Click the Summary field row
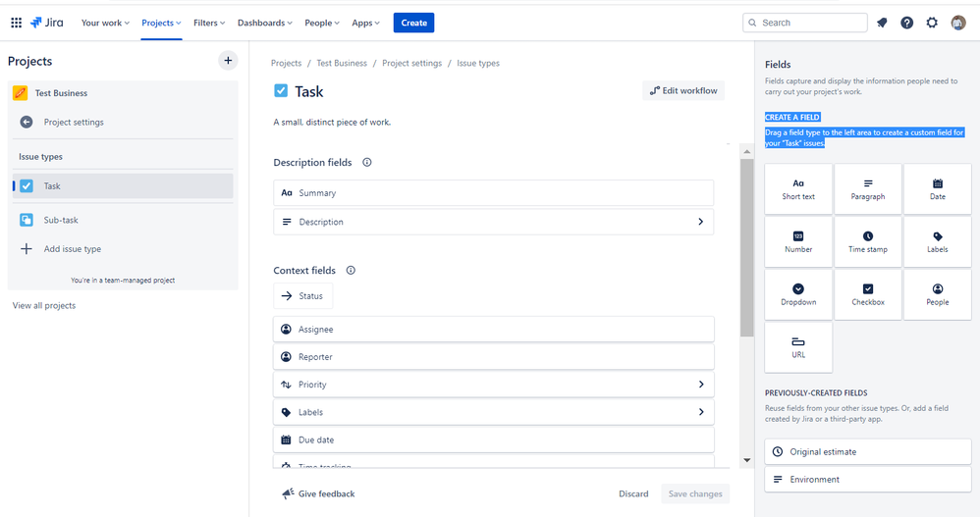980x517 pixels. point(493,193)
